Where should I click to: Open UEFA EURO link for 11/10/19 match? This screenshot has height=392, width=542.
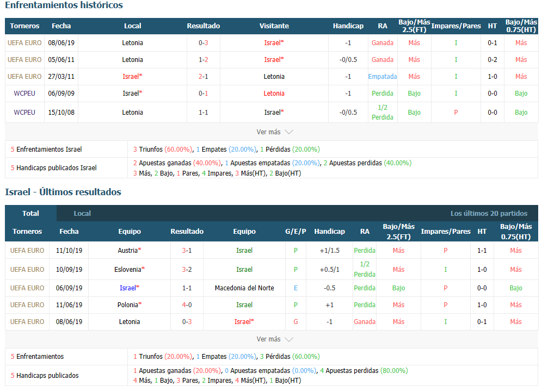coord(27,251)
